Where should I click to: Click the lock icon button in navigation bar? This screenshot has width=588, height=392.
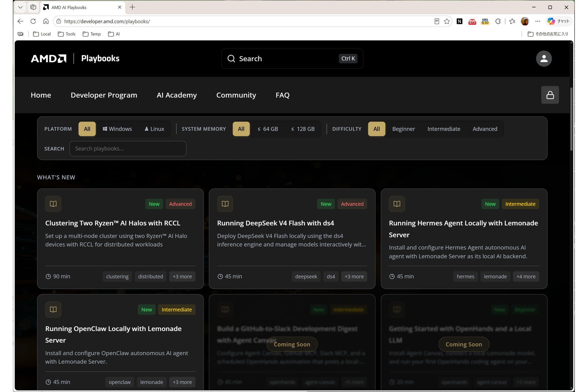[550, 95]
